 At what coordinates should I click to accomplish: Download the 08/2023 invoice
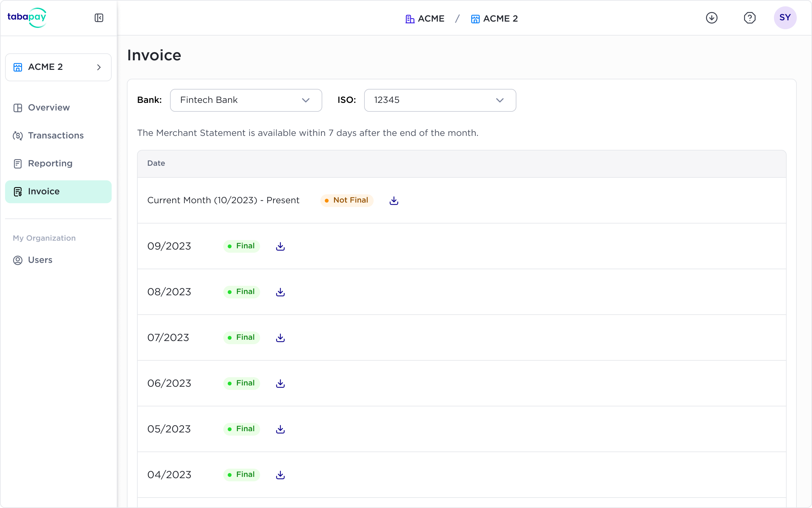(x=280, y=292)
